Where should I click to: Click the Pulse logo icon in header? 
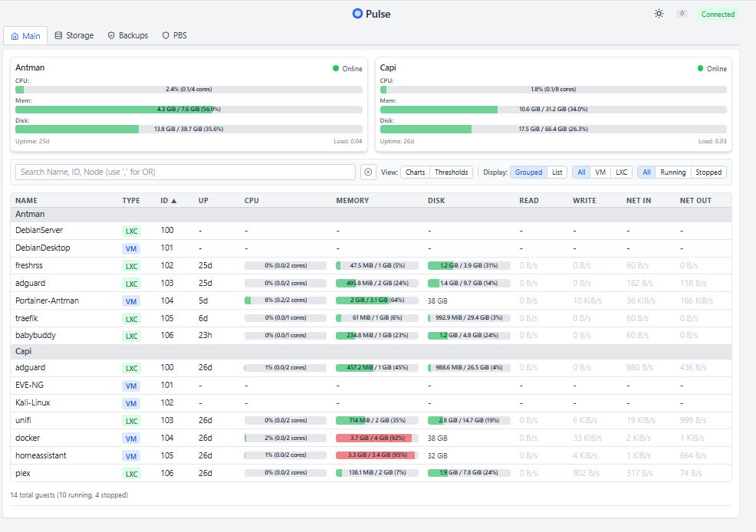click(357, 13)
